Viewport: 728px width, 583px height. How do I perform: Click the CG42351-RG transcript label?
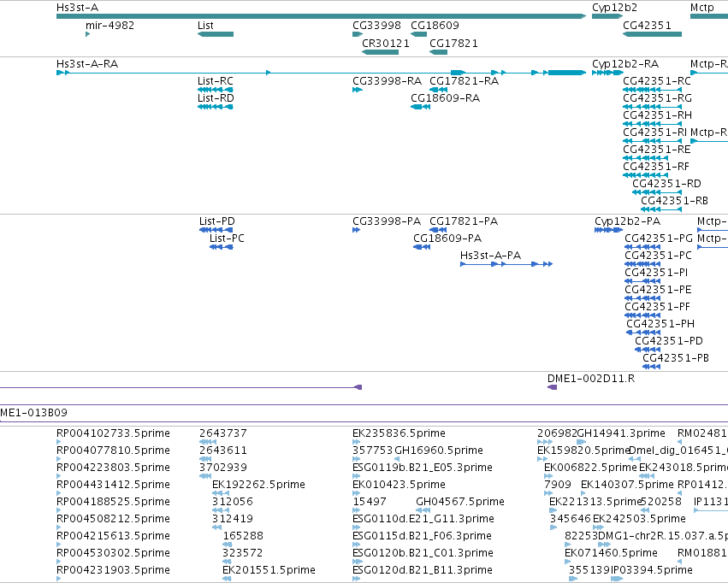[658, 98]
